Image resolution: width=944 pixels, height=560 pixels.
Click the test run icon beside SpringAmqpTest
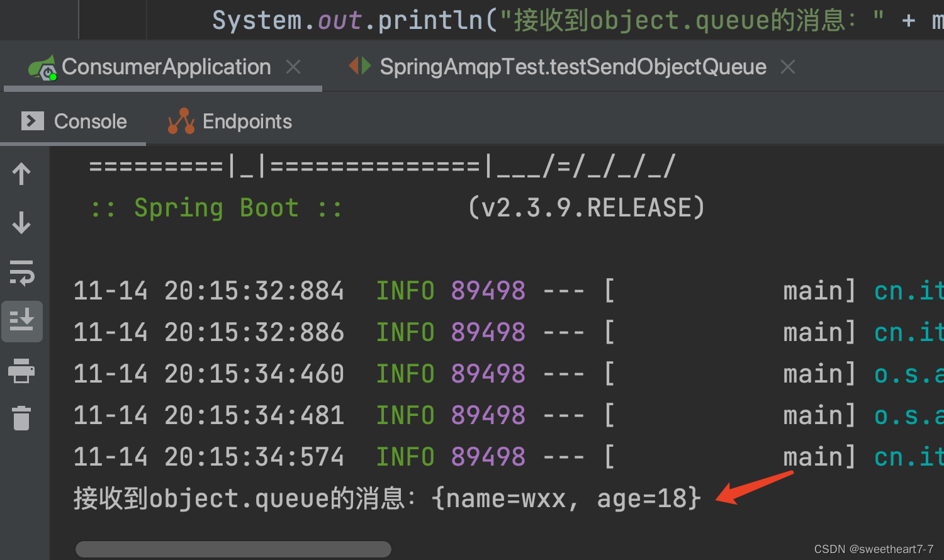pyautogui.click(x=361, y=65)
